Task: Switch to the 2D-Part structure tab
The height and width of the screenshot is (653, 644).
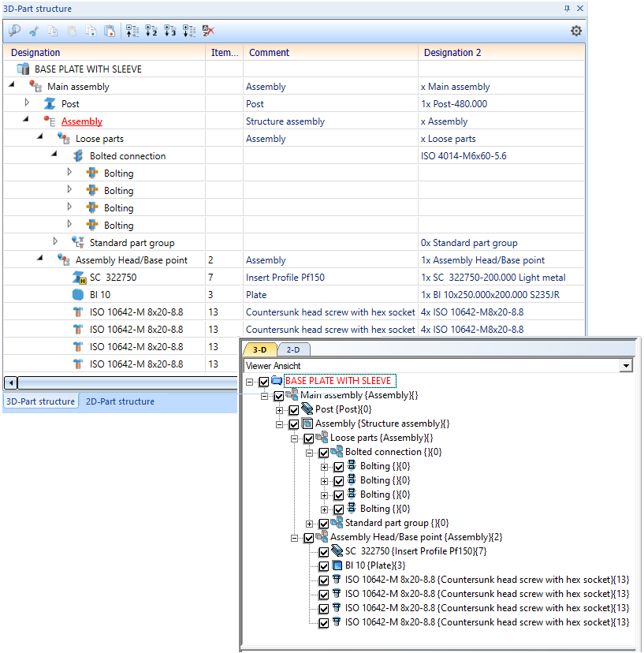Action: pyautogui.click(x=120, y=401)
